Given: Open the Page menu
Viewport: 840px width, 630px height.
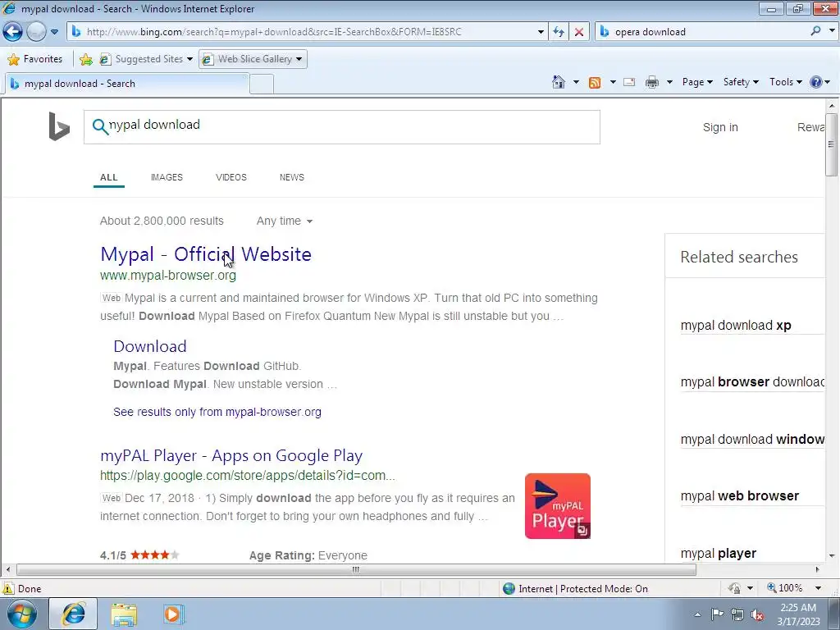Looking at the screenshot, I should pos(697,82).
